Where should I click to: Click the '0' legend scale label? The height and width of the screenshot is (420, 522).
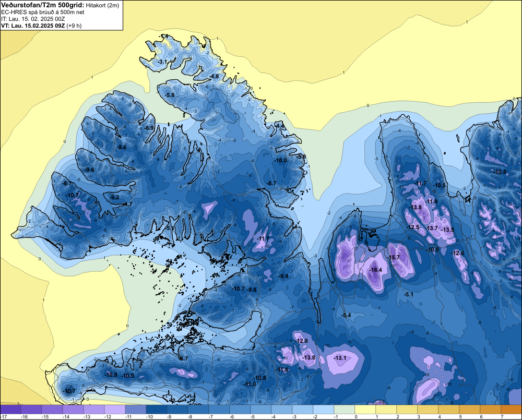[356, 417]
